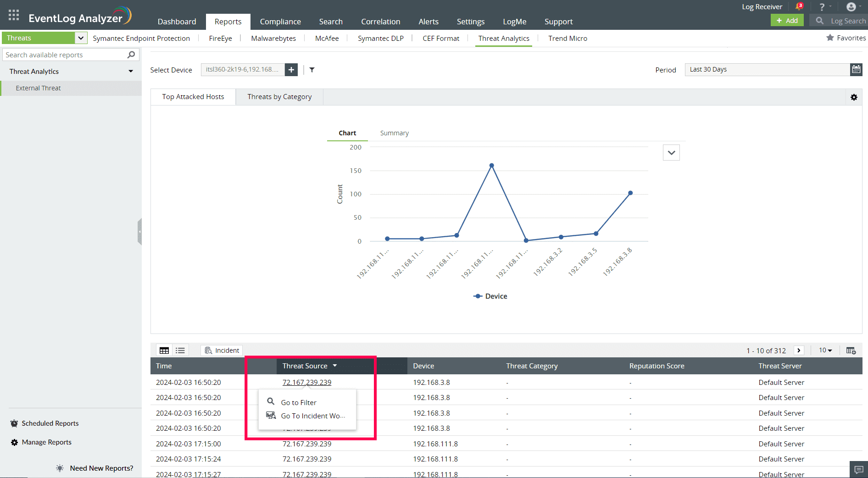Click the notification bell showing 3 alerts
The image size is (868, 478).
pos(799,6)
